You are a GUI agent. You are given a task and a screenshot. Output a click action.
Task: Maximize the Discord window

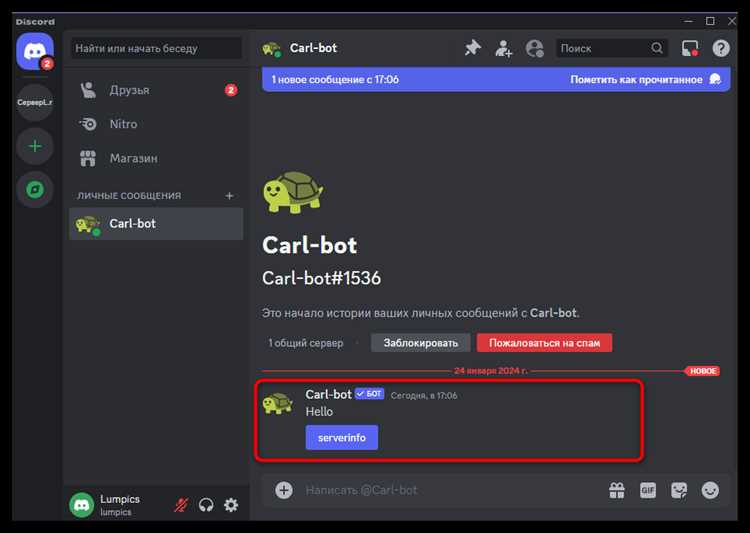pyautogui.click(x=710, y=21)
